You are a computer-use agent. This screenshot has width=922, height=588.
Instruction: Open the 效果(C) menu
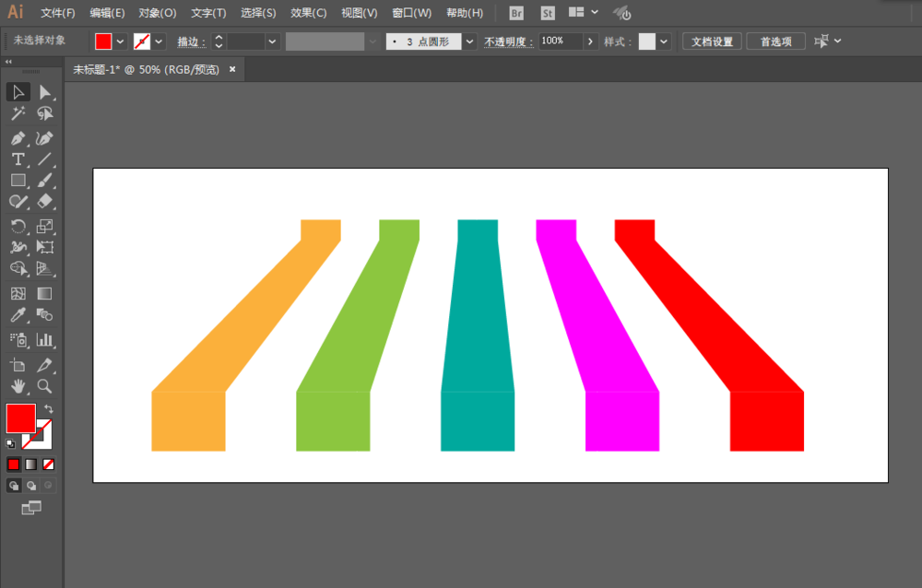pos(308,13)
